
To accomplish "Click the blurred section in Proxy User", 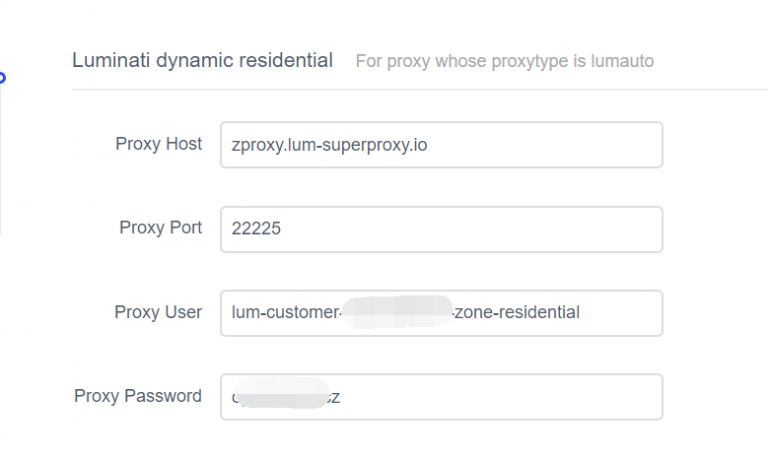I will [x=397, y=312].
